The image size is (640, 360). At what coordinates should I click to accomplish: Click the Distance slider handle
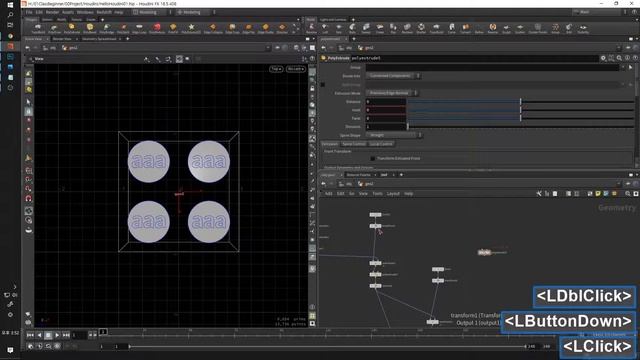(520, 101)
